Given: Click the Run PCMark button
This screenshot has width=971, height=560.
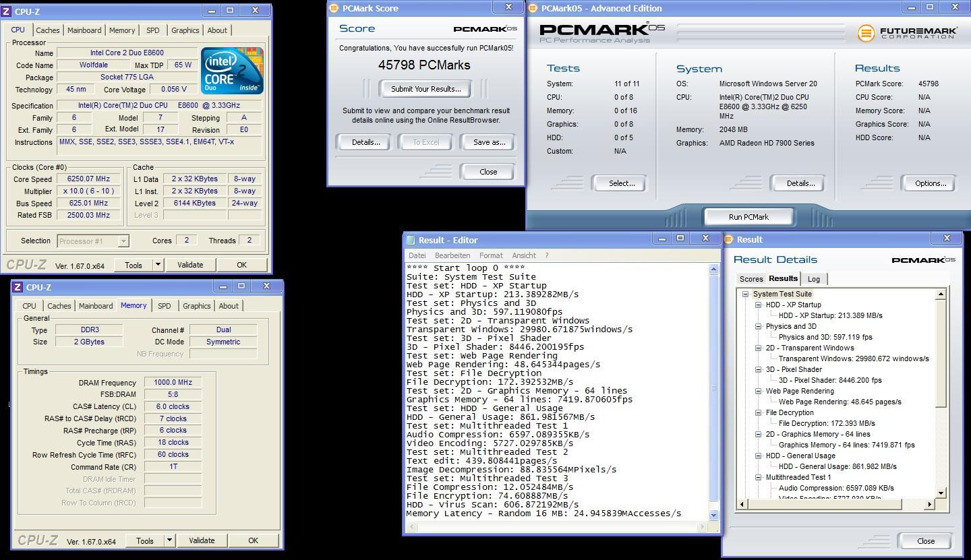Looking at the screenshot, I should coord(748,217).
